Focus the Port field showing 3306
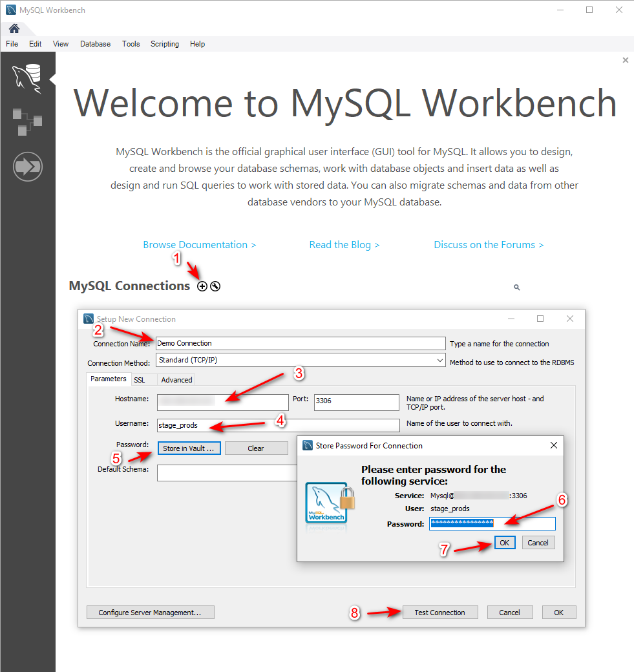 pos(356,402)
